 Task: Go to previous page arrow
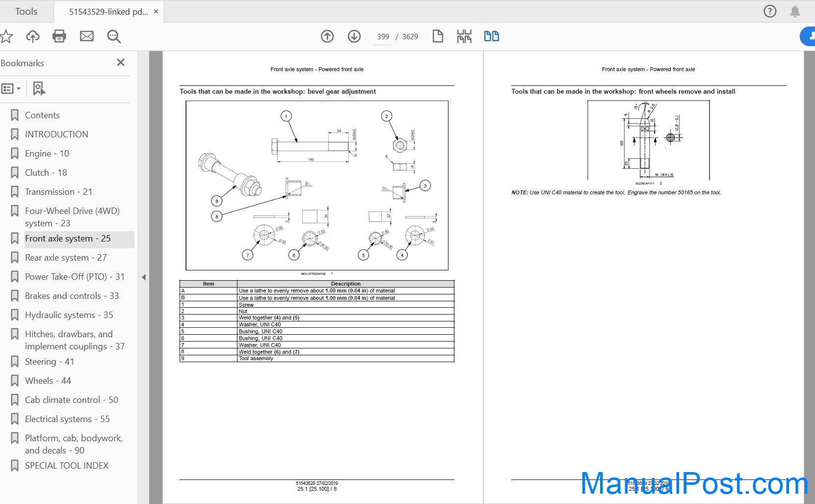click(327, 36)
